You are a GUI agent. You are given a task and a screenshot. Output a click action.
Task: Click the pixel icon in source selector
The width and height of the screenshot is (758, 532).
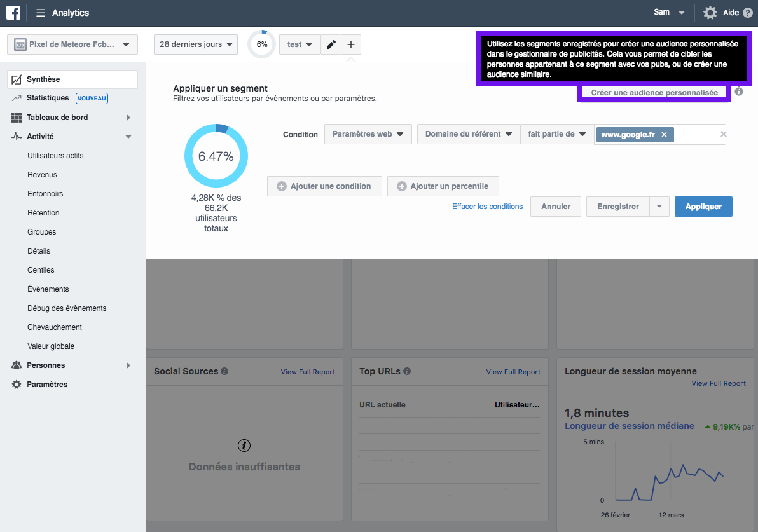pos(20,44)
